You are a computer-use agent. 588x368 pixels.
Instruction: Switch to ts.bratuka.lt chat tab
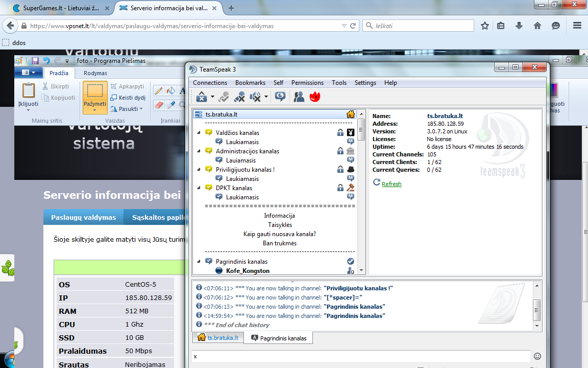(x=218, y=337)
